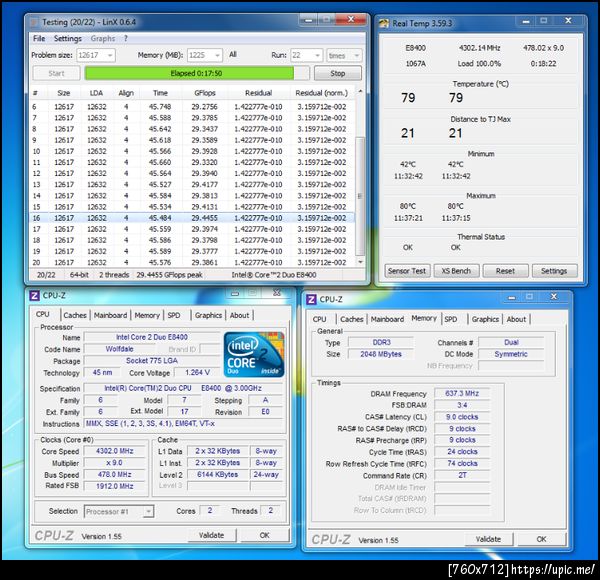Click the Load 100.0% reading in Real Temp

[479, 64]
